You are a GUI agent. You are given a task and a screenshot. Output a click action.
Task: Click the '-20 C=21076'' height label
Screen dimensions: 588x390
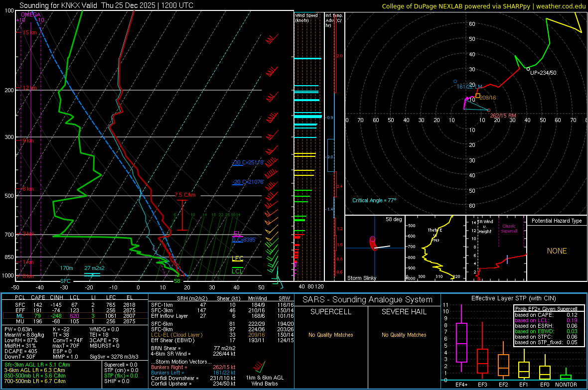click(248, 182)
